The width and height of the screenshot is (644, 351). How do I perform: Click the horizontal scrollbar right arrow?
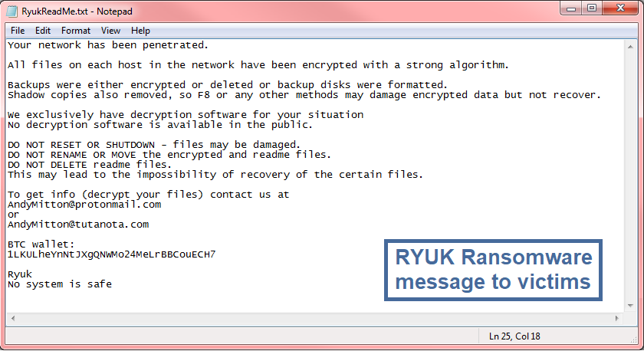(x=617, y=318)
